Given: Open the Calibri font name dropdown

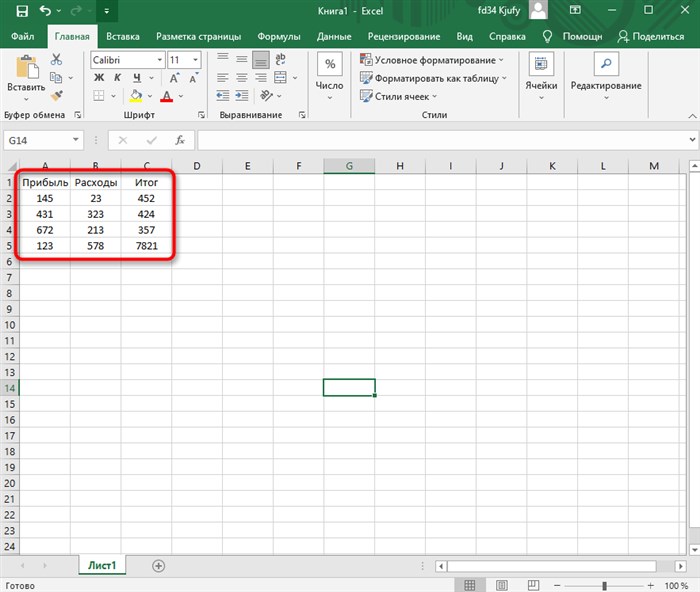Looking at the screenshot, I should (159, 60).
